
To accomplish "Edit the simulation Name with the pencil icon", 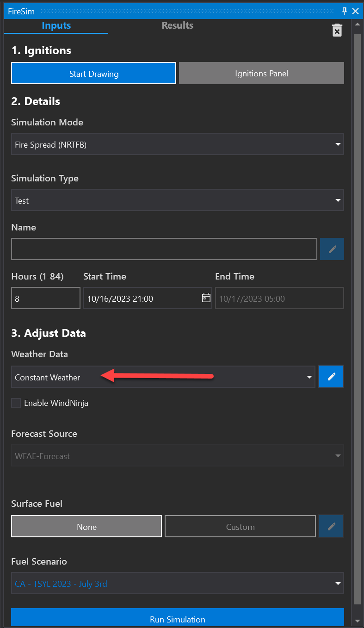I will pyautogui.click(x=332, y=249).
